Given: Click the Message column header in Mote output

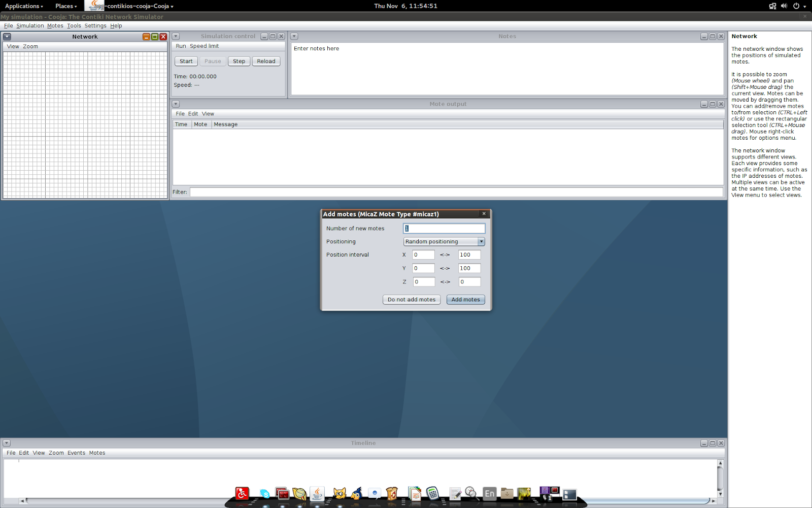Looking at the screenshot, I should coord(467,124).
